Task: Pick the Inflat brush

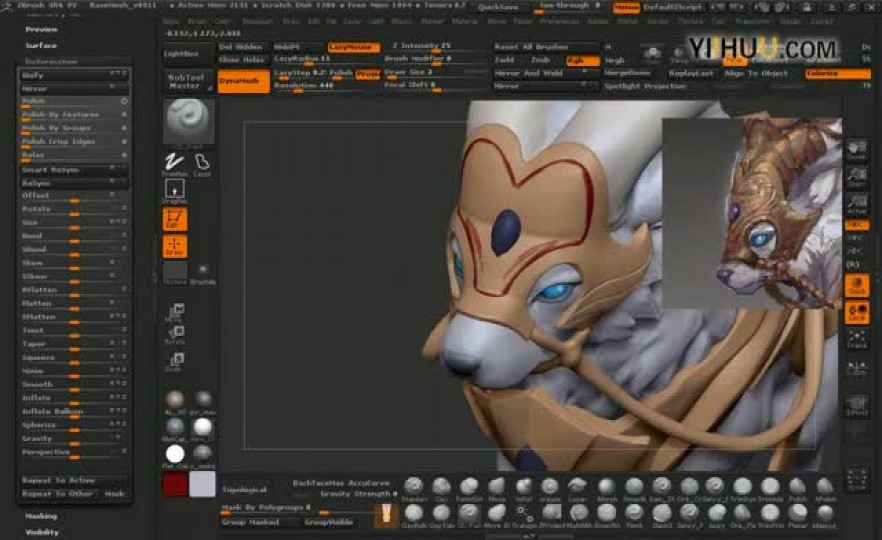Action: [x=524, y=488]
